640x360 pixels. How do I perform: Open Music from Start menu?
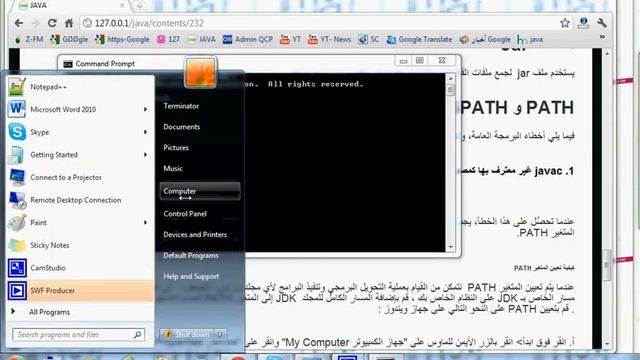click(x=173, y=168)
